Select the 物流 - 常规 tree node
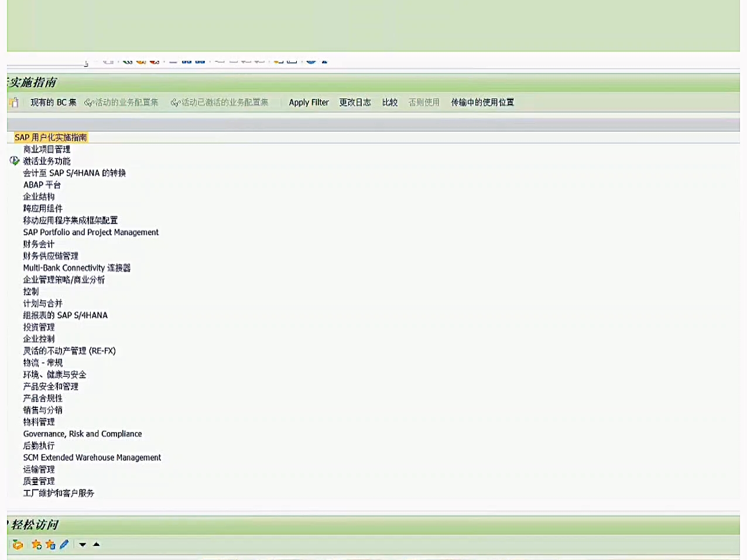This screenshot has height=560, width=747. [x=43, y=363]
